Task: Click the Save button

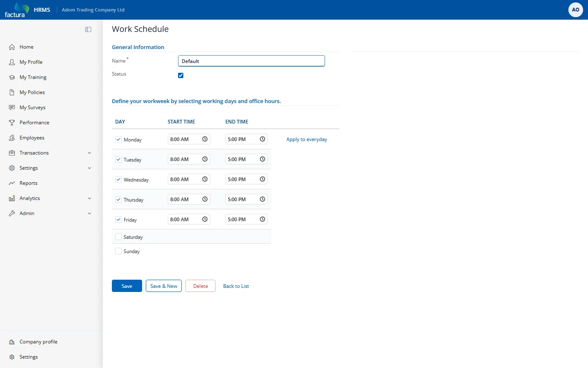Action: pyautogui.click(x=127, y=286)
